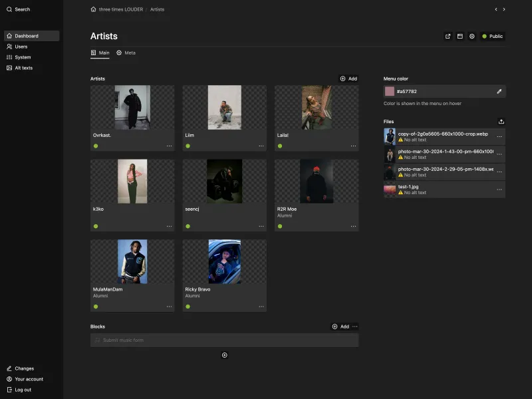Switch to the Meta tab

coord(127,53)
